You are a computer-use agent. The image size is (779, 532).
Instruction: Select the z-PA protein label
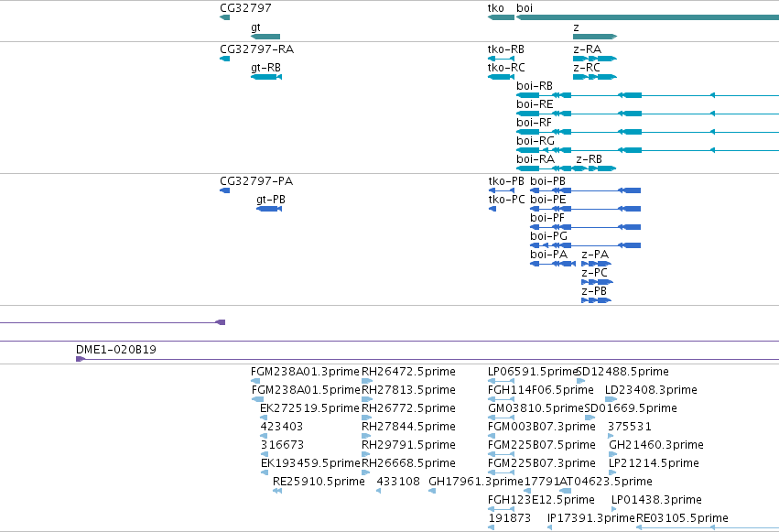[x=595, y=255]
